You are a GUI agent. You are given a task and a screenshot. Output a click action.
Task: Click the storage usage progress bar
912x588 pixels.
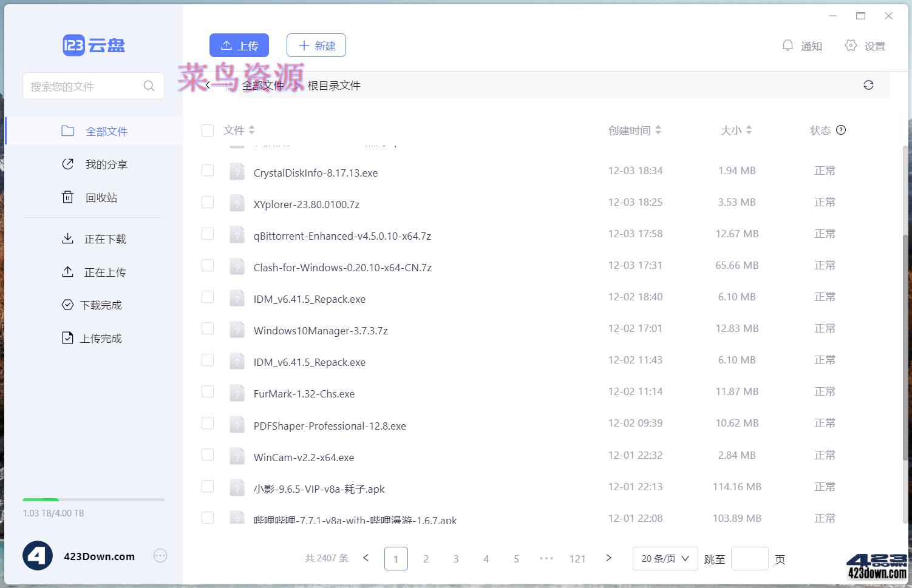94,499
